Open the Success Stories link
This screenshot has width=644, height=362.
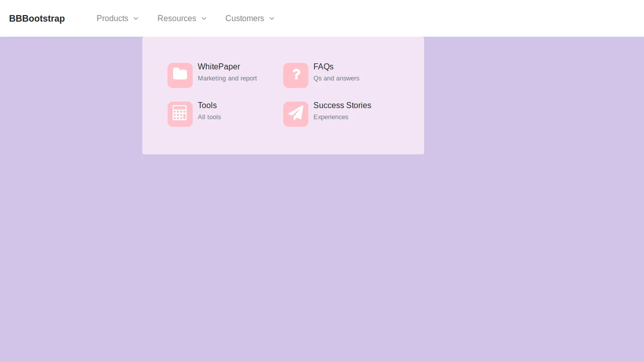342,106
